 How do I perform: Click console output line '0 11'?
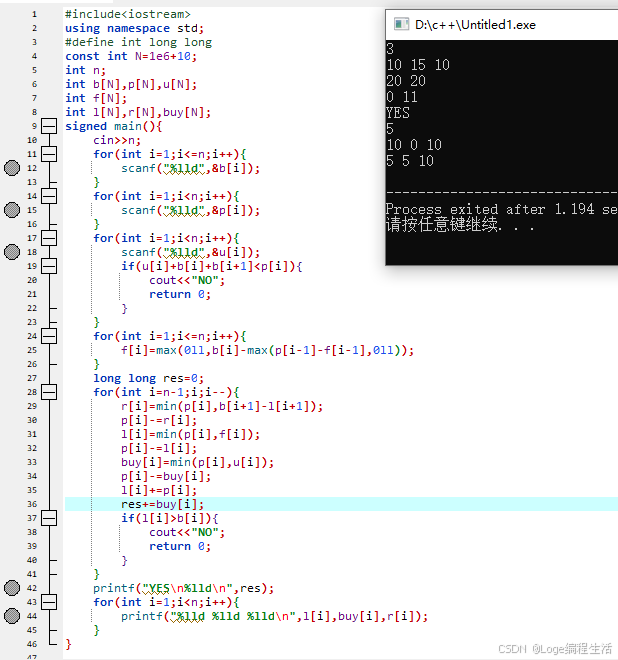(402, 97)
